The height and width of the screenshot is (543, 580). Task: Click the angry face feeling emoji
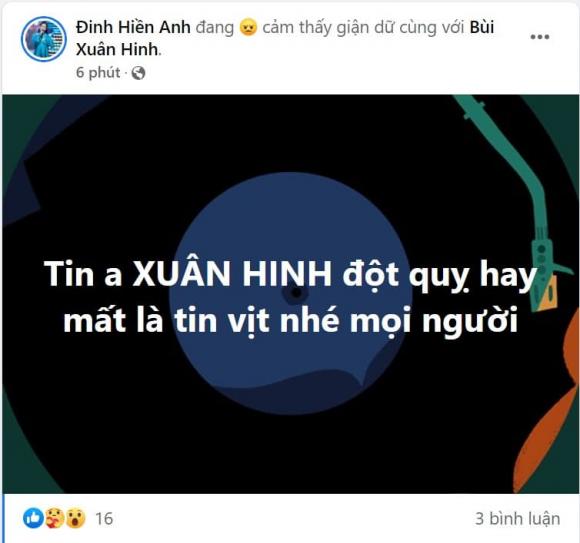tap(248, 28)
